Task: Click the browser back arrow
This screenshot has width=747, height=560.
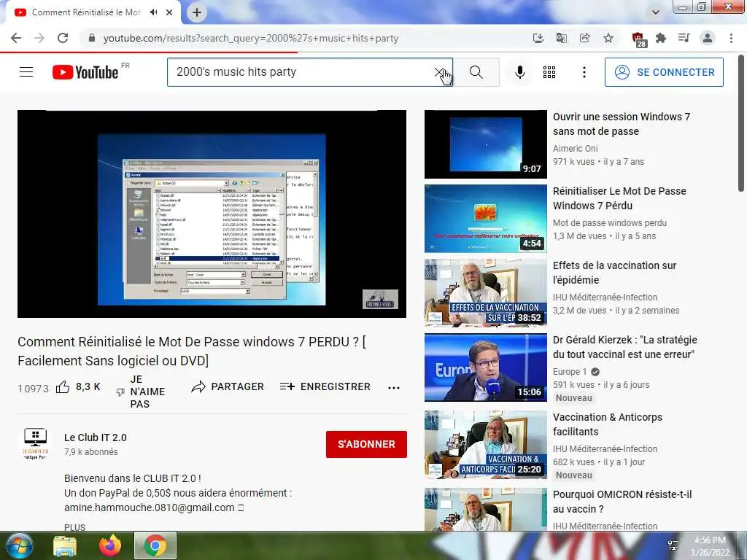Action: [x=16, y=38]
